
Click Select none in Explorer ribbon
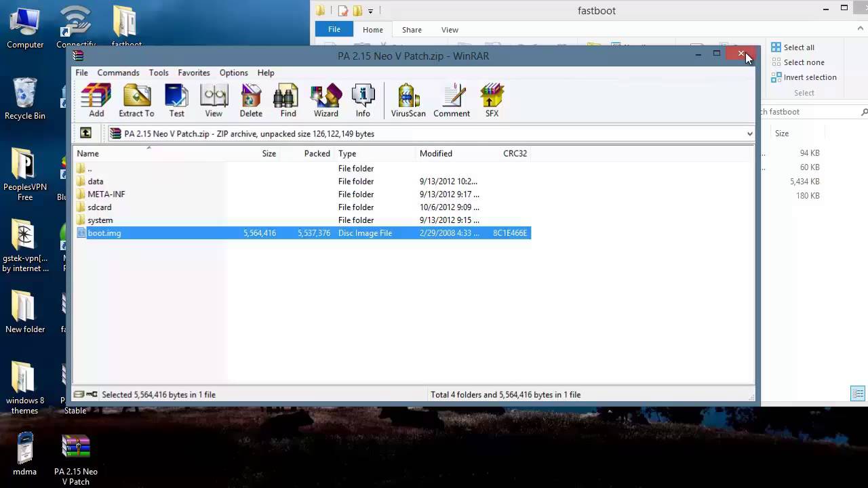click(x=798, y=62)
